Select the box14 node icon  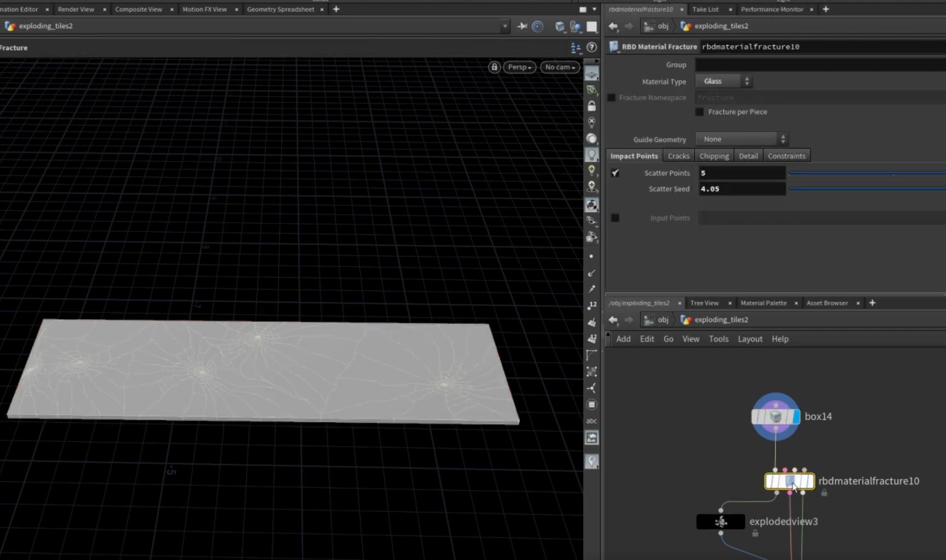775,417
